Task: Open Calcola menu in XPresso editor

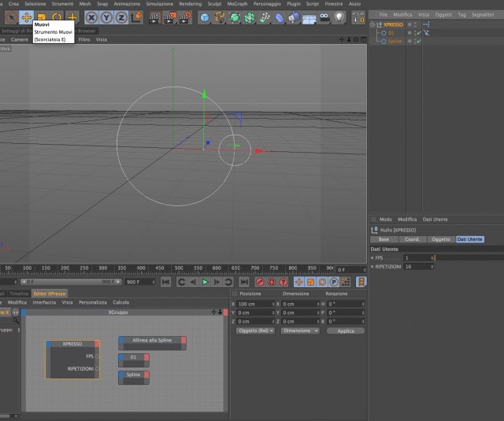Action: [x=120, y=302]
